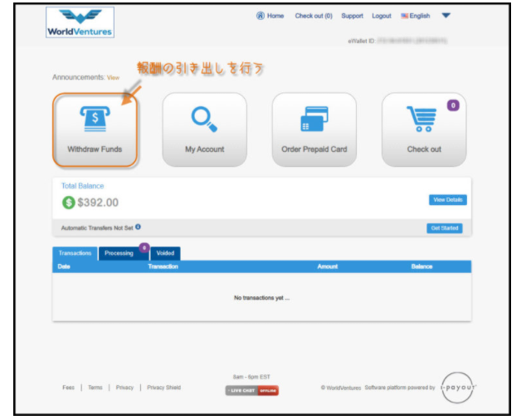Select English language option
521x420 pixels.
(x=420, y=16)
